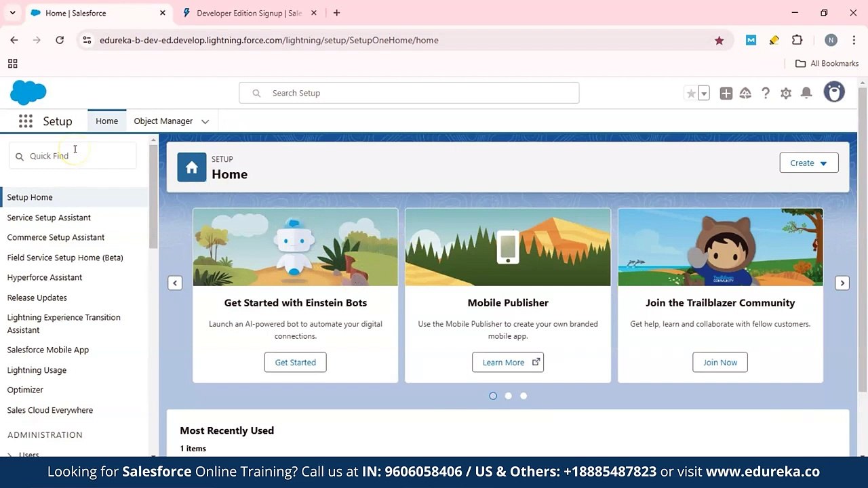The height and width of the screenshot is (488, 868).
Task: Open Optimizer in sidebar
Action: [x=25, y=390]
